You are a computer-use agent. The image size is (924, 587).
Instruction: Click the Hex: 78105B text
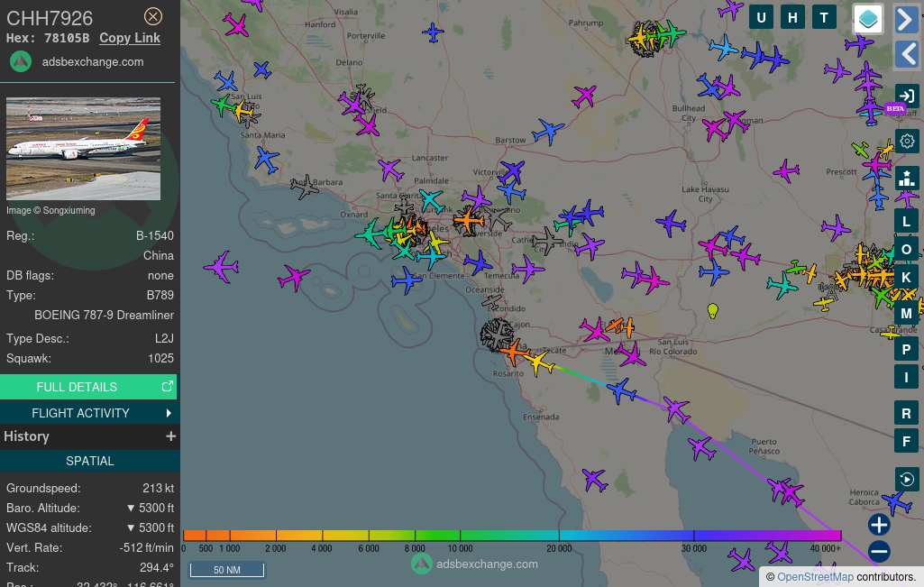tap(48, 38)
